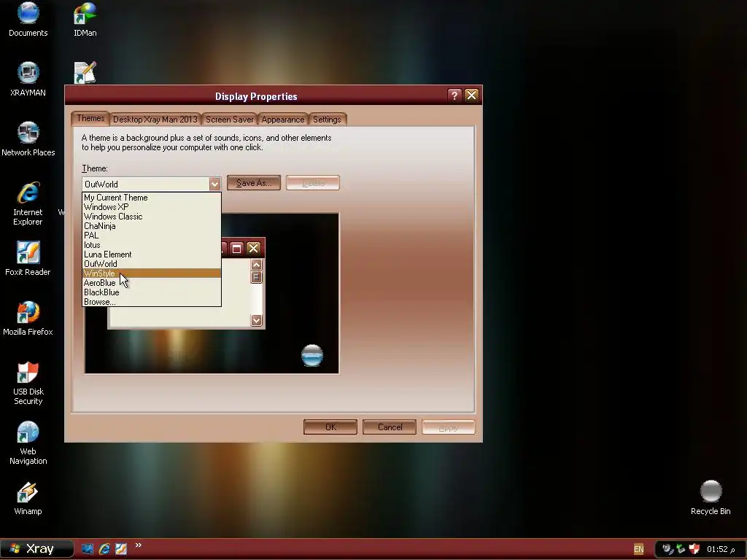Choose OutWorld in the theme list
This screenshot has height=560, width=747.
[152, 264]
